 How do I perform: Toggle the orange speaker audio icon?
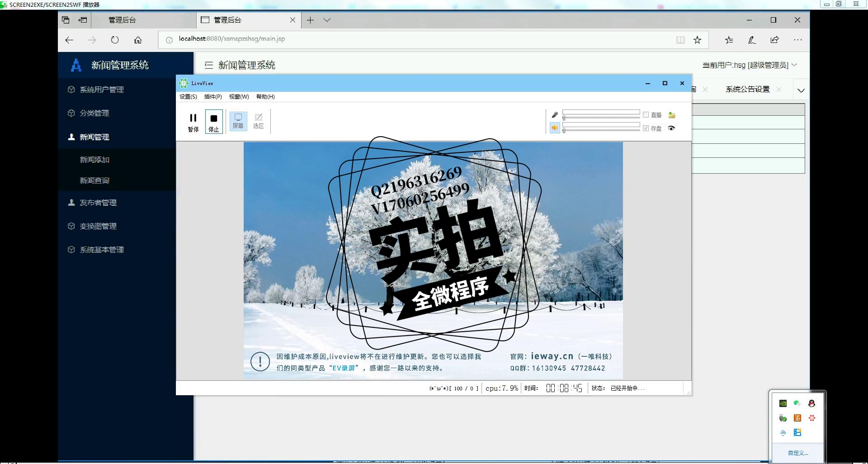(x=555, y=128)
